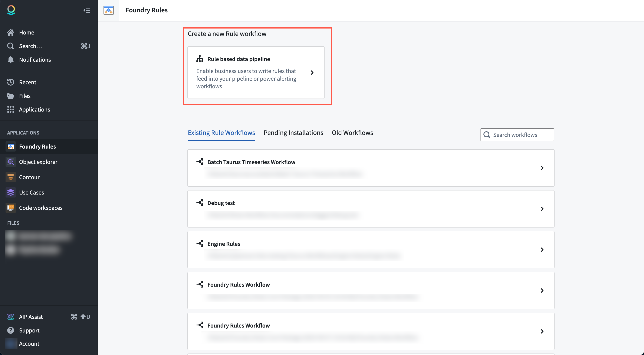Select Foundry Rules in the applications list

coord(49,146)
